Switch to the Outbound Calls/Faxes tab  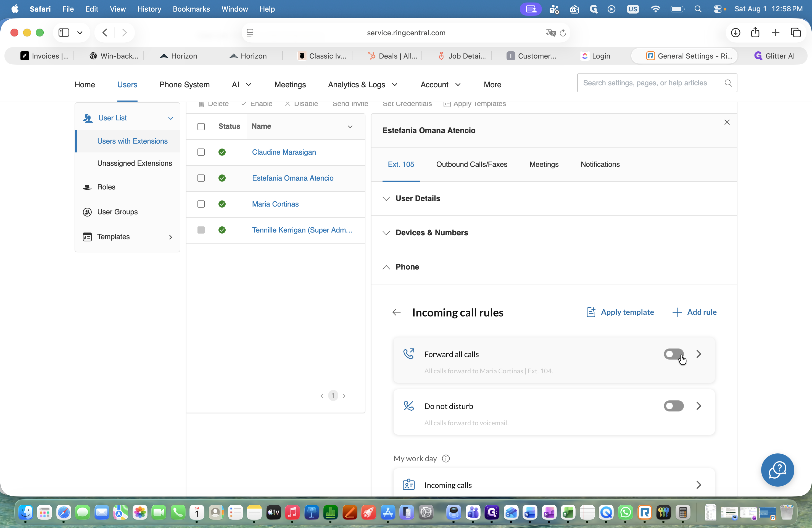(471, 164)
